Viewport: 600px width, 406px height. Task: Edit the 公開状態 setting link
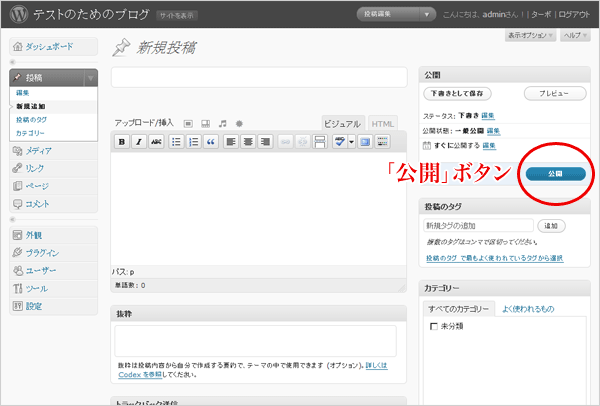(494, 131)
